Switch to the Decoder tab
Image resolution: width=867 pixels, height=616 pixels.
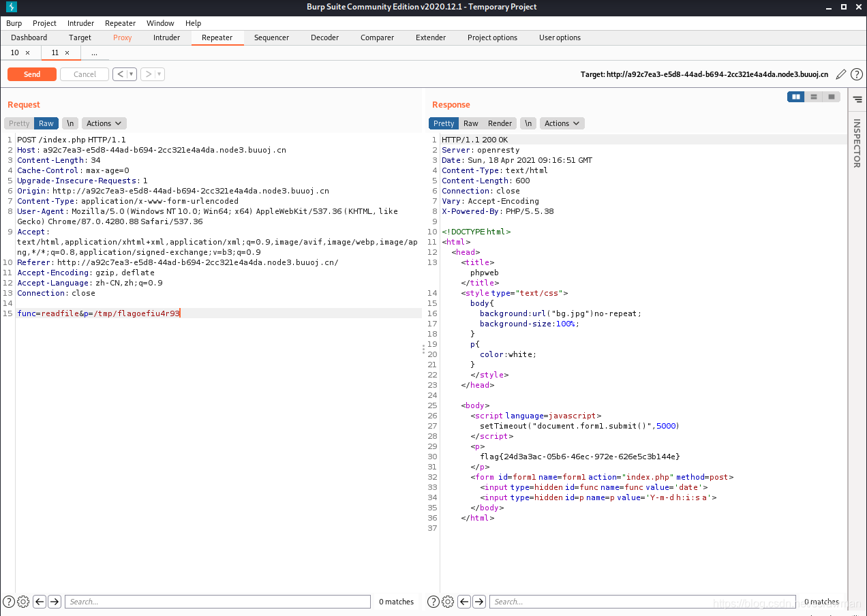click(x=324, y=37)
